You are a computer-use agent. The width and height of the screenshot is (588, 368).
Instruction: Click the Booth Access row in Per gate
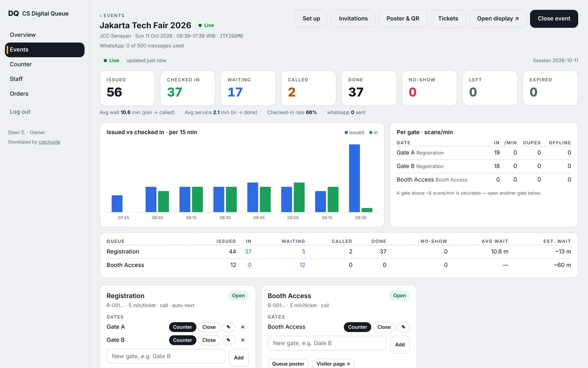click(x=484, y=180)
